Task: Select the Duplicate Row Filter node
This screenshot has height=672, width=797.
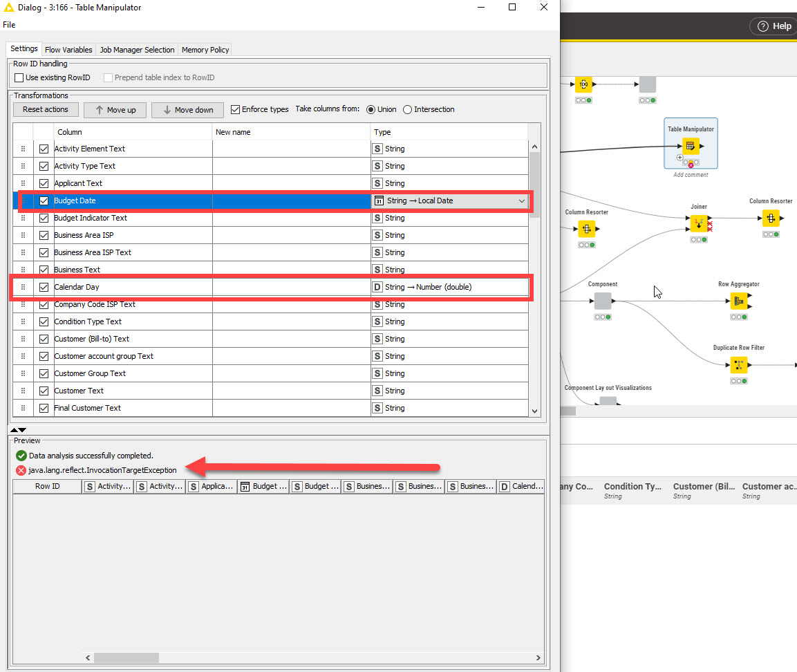Action: tap(739, 364)
